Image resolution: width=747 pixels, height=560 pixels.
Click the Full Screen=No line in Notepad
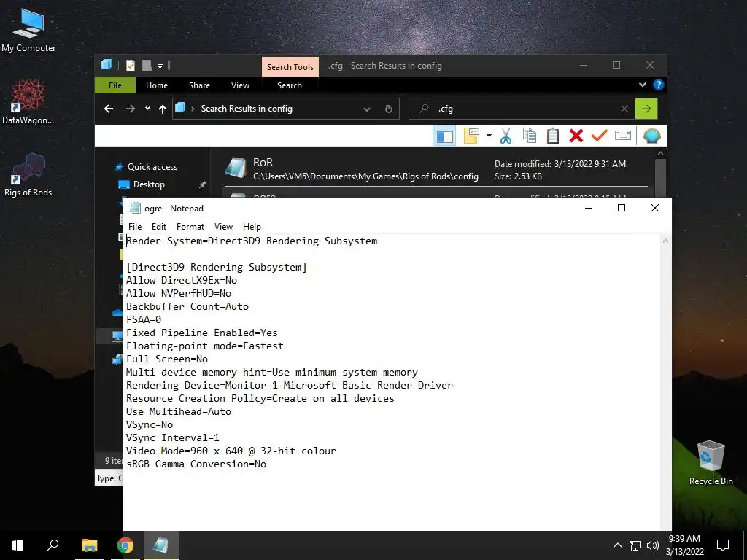[x=167, y=359]
